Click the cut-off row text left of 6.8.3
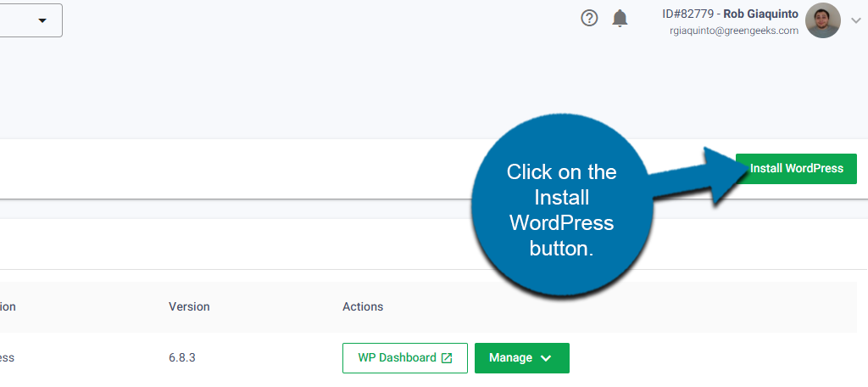 click(x=8, y=358)
